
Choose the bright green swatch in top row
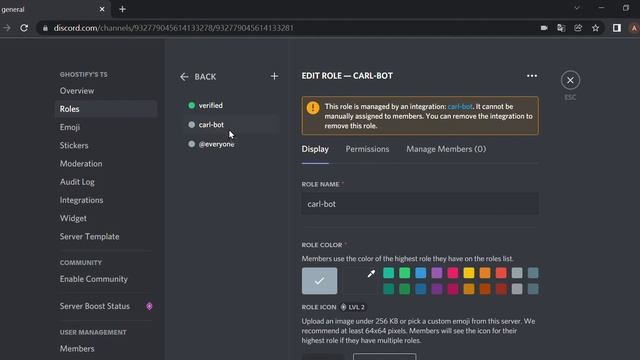pyautogui.click(x=404, y=273)
